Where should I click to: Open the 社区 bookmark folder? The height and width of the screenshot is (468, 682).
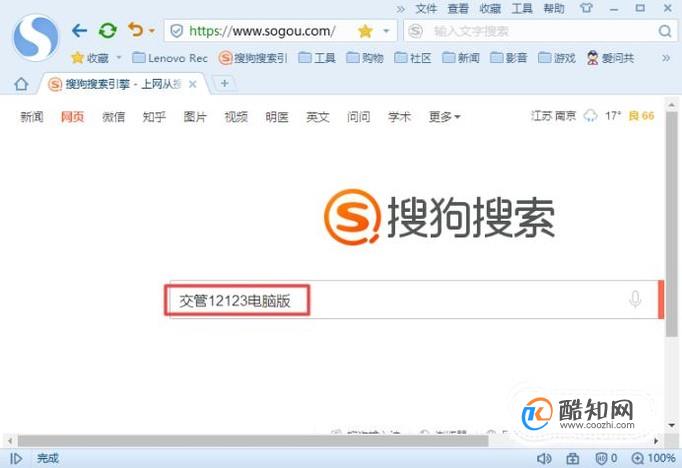pos(413,58)
